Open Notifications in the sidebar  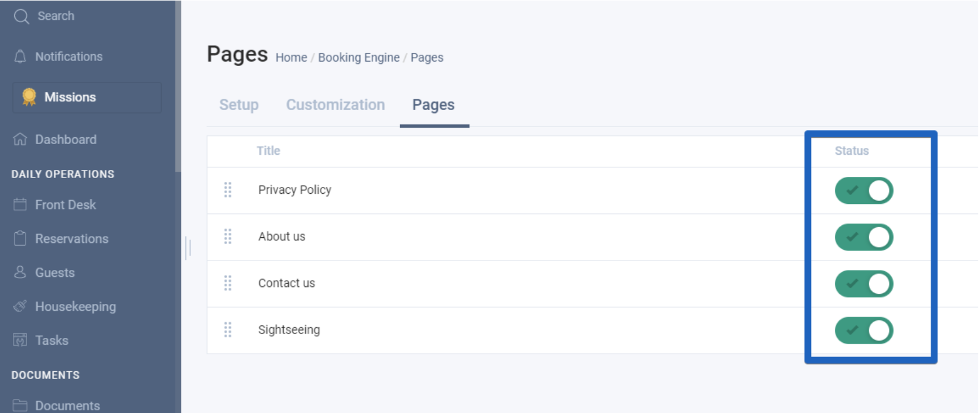[69, 56]
